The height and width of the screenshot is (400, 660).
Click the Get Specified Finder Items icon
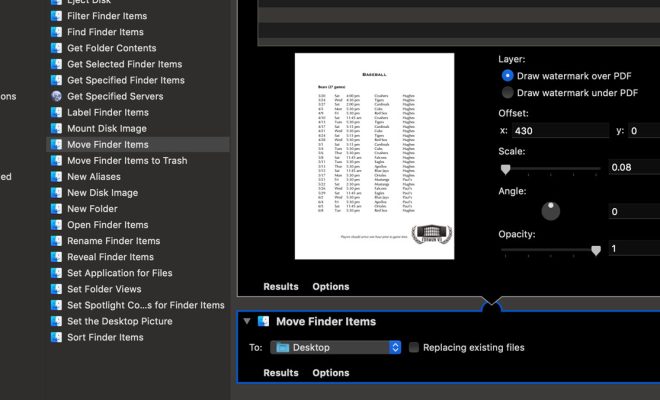(56, 80)
